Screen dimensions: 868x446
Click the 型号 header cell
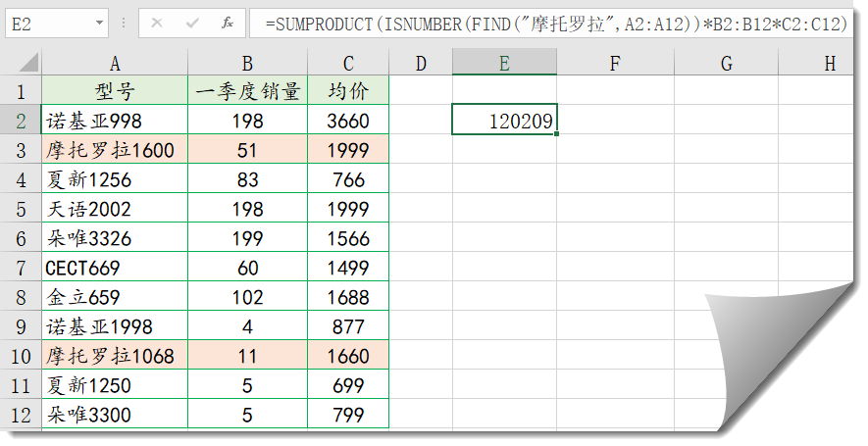[x=115, y=90]
